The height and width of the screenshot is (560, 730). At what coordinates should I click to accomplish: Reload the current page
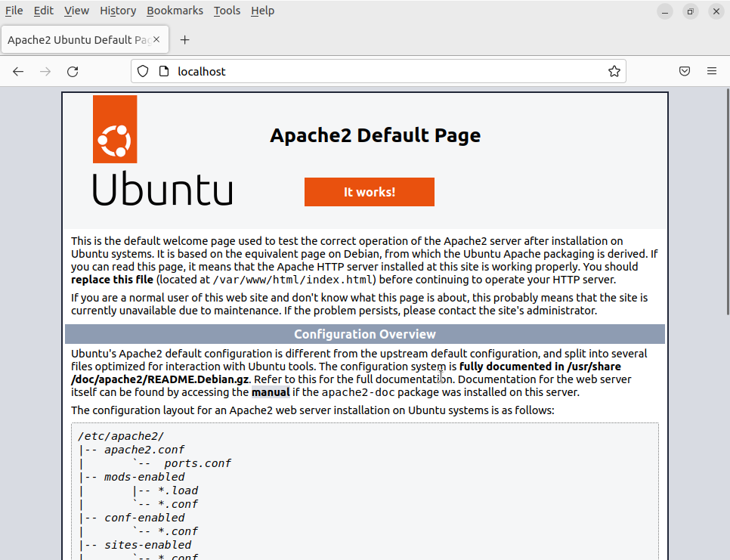(x=73, y=71)
